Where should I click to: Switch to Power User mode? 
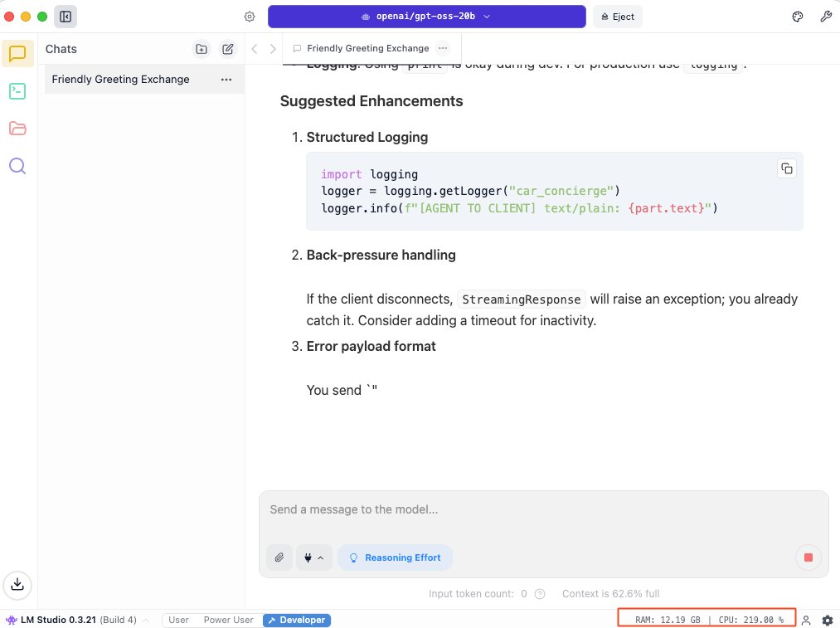coord(228,620)
